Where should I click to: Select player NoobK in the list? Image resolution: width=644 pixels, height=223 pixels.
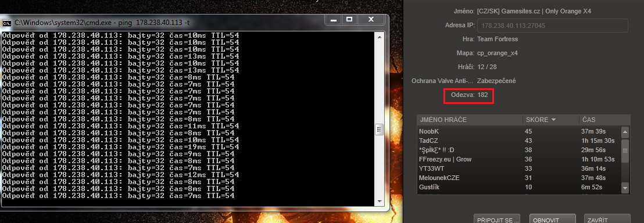(518, 131)
